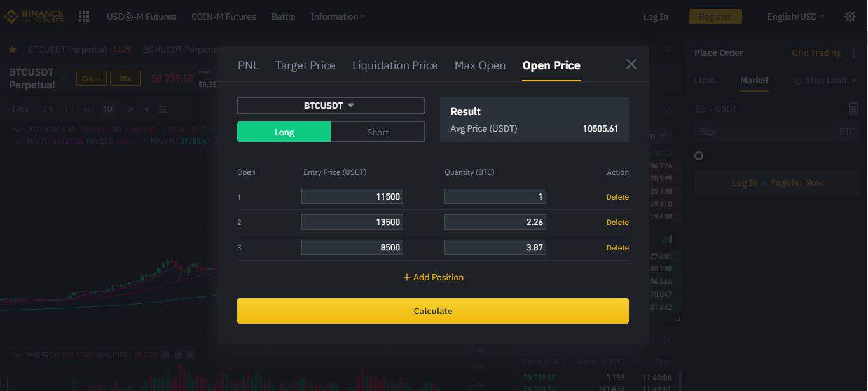Open chart indicator settings sliders icon
Screen dimensions: 868x391
163,109
